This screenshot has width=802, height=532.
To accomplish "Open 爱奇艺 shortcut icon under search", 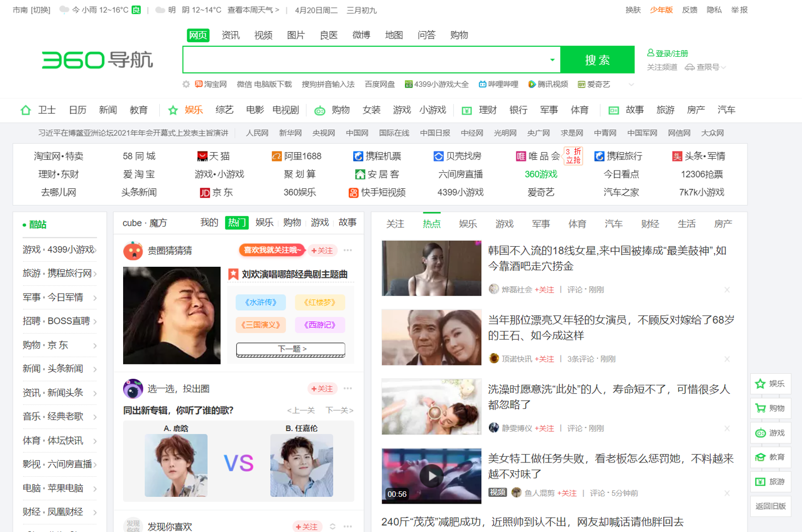I will pos(581,84).
